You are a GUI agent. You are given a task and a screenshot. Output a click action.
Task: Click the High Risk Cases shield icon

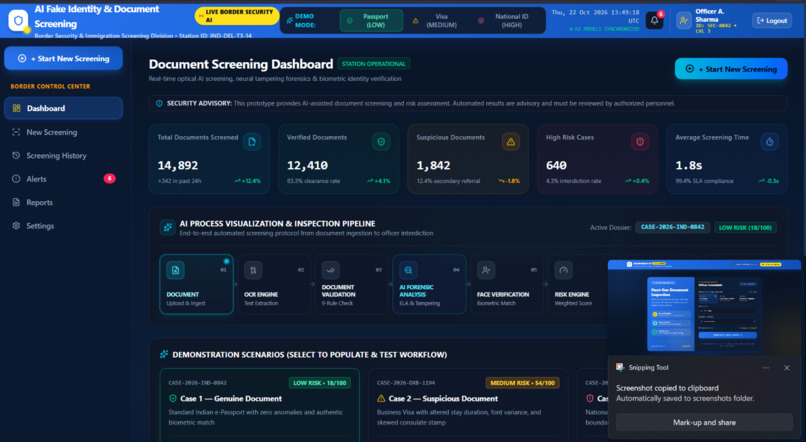click(x=640, y=142)
